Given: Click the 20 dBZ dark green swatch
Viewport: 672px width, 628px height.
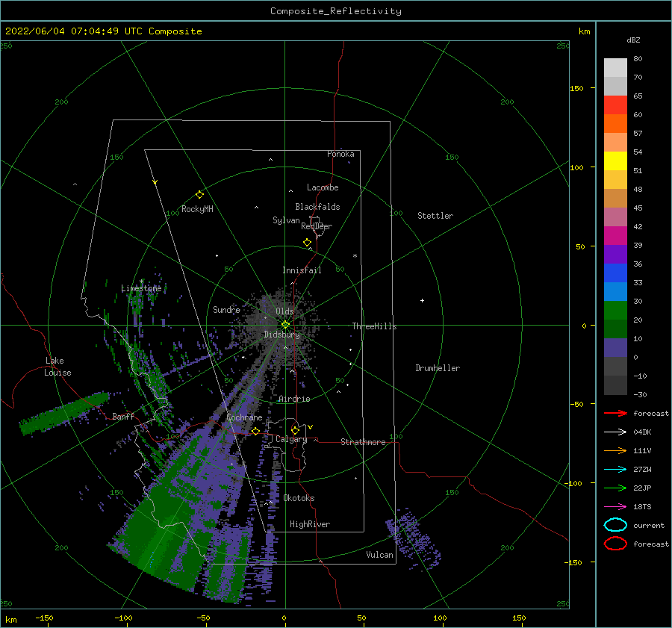Looking at the screenshot, I should [615, 329].
